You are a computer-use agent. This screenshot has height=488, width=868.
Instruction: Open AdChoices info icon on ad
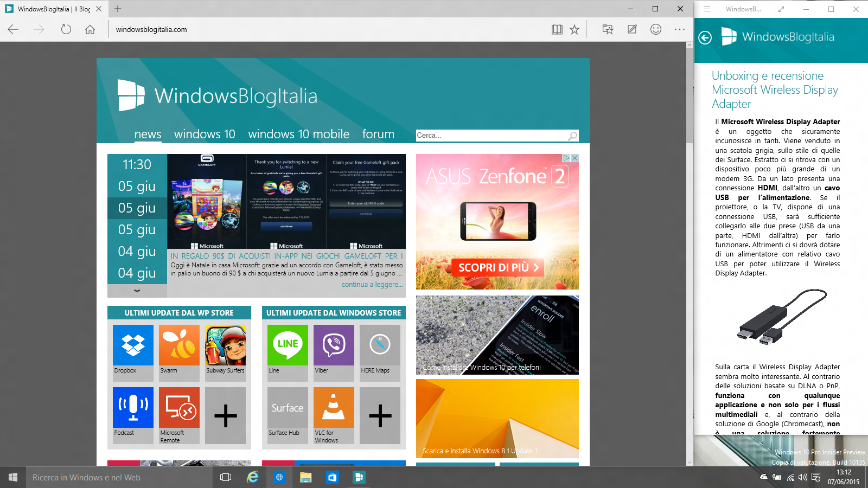click(566, 158)
